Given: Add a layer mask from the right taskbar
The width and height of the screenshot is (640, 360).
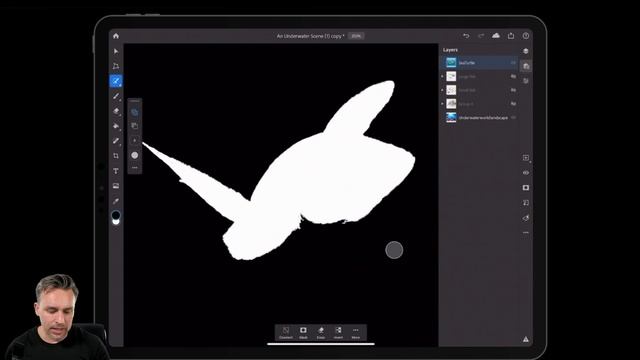Looking at the screenshot, I should pyautogui.click(x=526, y=188).
